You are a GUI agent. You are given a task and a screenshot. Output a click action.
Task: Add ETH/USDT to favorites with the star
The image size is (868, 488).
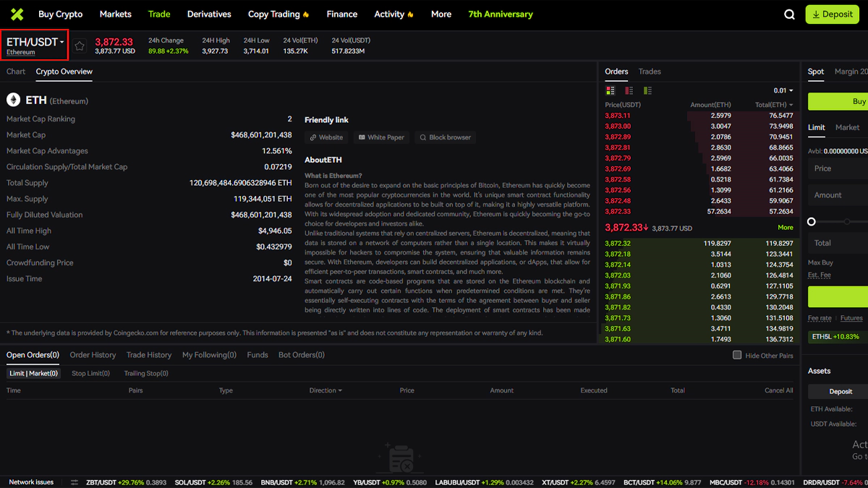click(80, 46)
